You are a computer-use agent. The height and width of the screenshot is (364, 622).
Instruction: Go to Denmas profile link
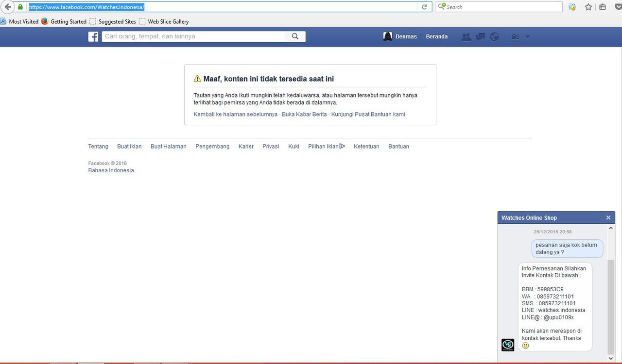tap(406, 36)
